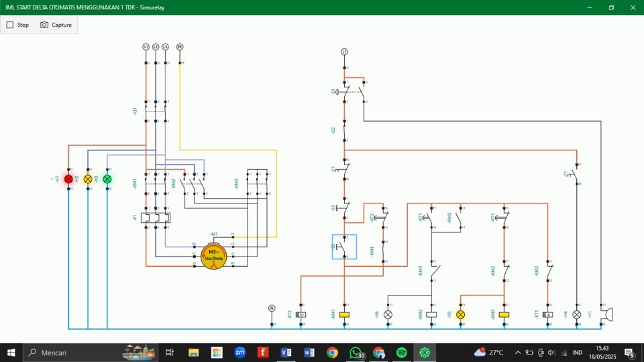Click the F1 thermal overload relay block

click(x=156, y=218)
